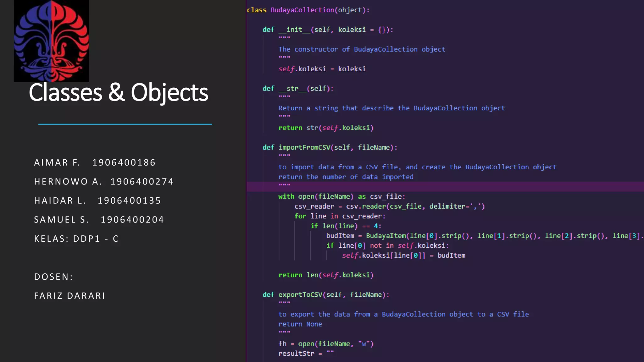644x362 pixels.
Task: Click the def exportToCSV method definition
Action: click(x=326, y=295)
